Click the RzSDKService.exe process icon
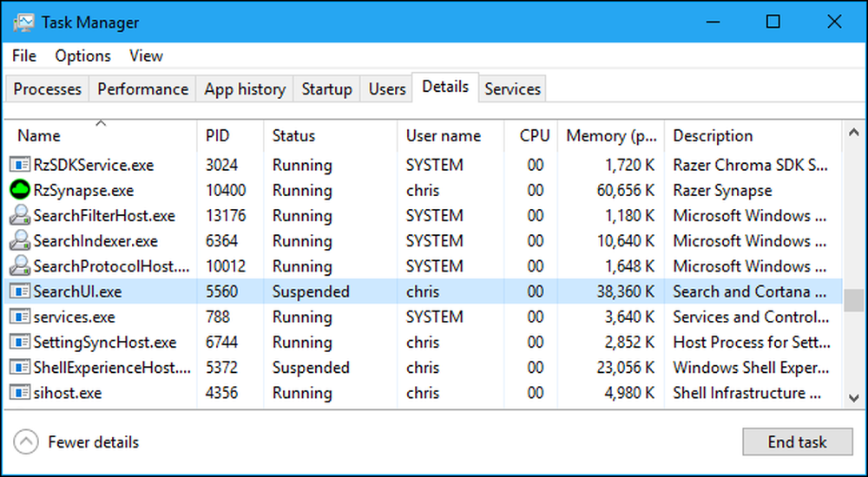 [x=20, y=165]
